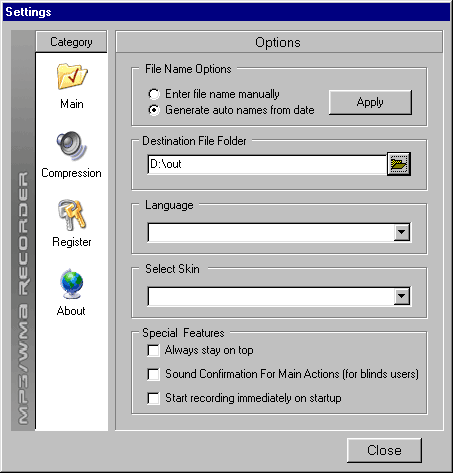Click the Close button
The height and width of the screenshot is (473, 453).
pyautogui.click(x=384, y=450)
